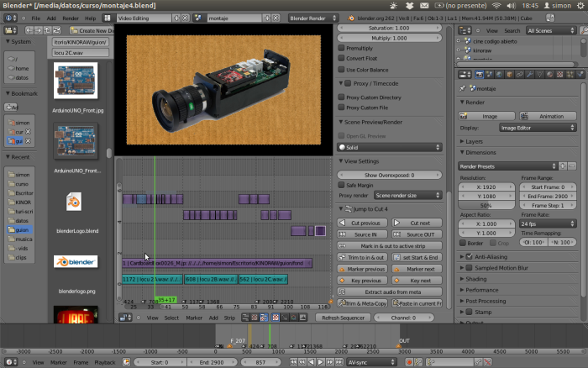Open the Solid draw type dropdown
Screen dimensions: 588x368
point(389,147)
